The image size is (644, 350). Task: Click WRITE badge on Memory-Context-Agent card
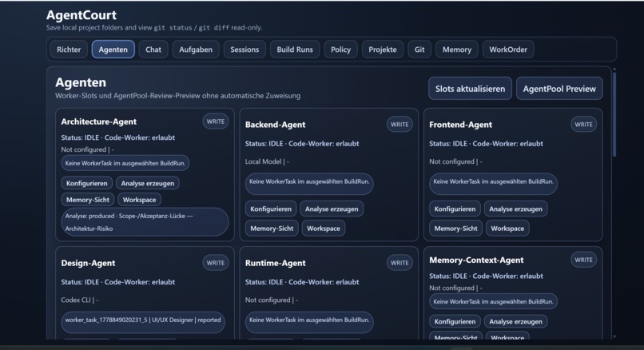click(583, 260)
